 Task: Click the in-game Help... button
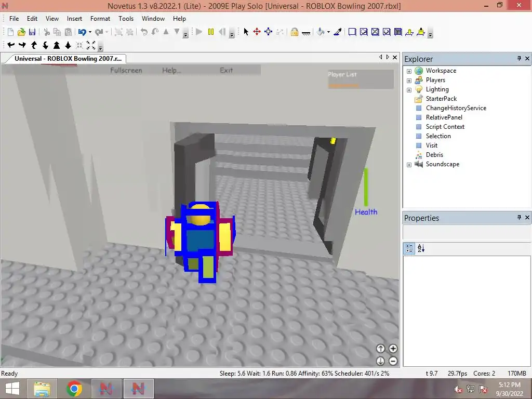(x=171, y=70)
